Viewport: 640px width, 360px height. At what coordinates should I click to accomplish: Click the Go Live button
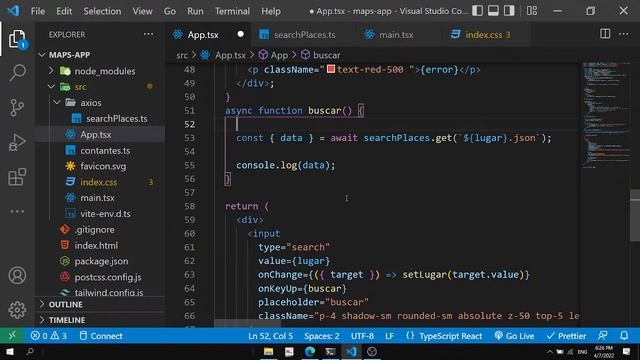514,336
